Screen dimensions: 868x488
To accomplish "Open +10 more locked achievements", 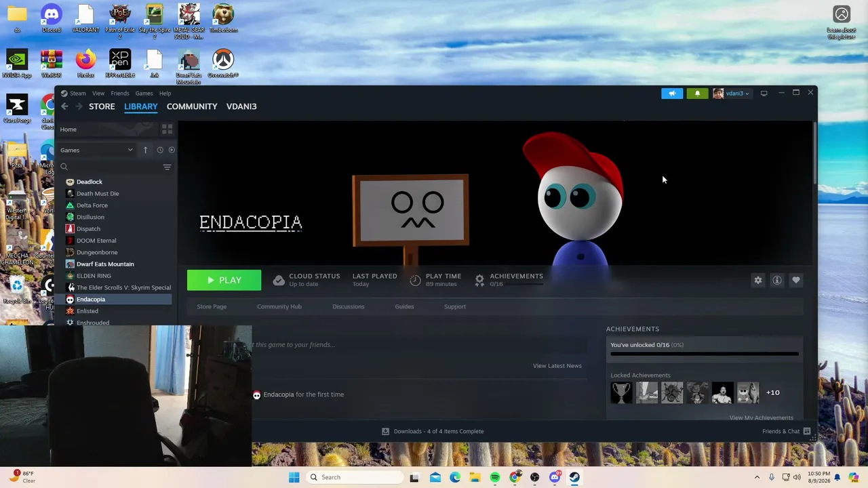I will click(773, 392).
